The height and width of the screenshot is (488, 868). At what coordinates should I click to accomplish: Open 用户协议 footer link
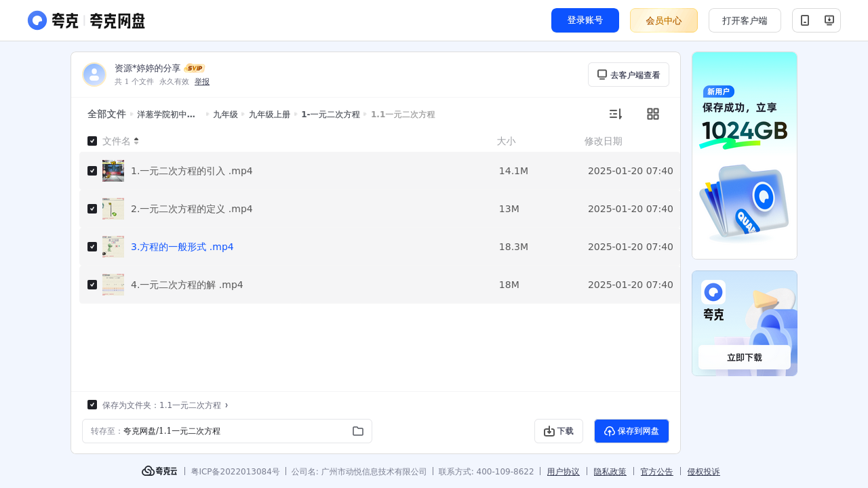tap(564, 472)
